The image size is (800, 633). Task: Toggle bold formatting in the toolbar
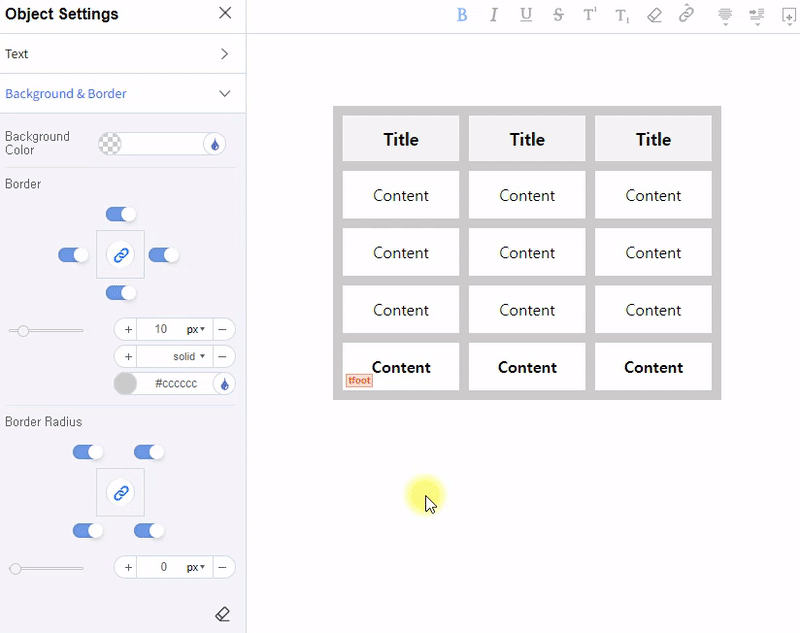click(462, 15)
